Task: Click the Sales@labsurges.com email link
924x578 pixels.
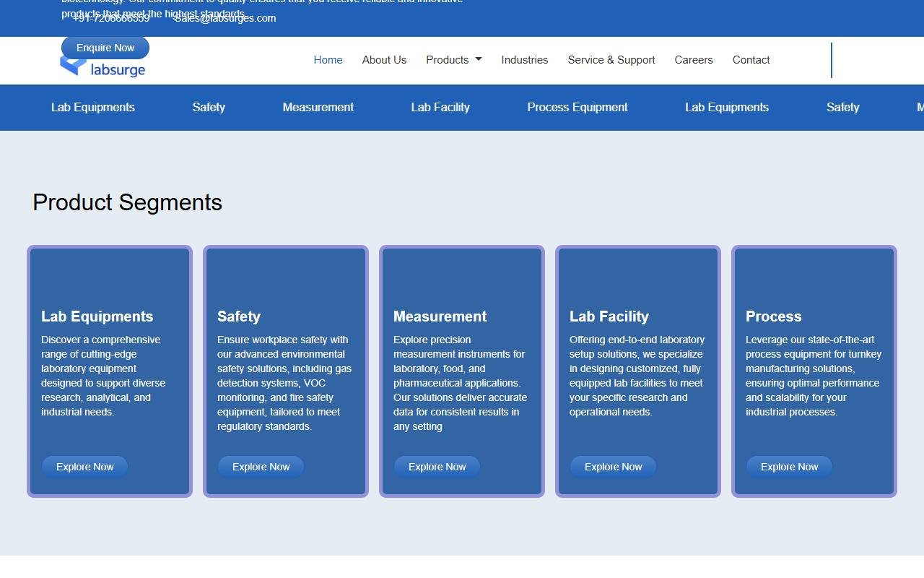Action: (x=225, y=18)
